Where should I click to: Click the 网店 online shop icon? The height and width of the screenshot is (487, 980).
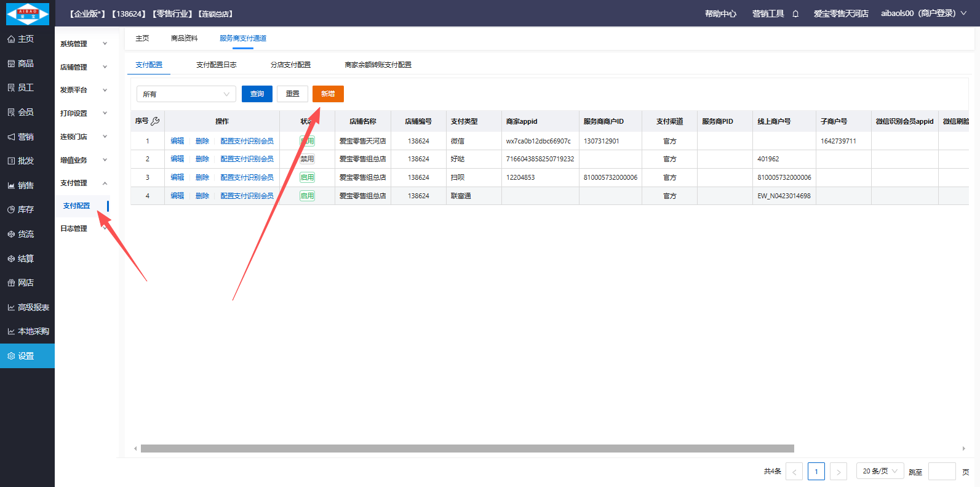11,283
